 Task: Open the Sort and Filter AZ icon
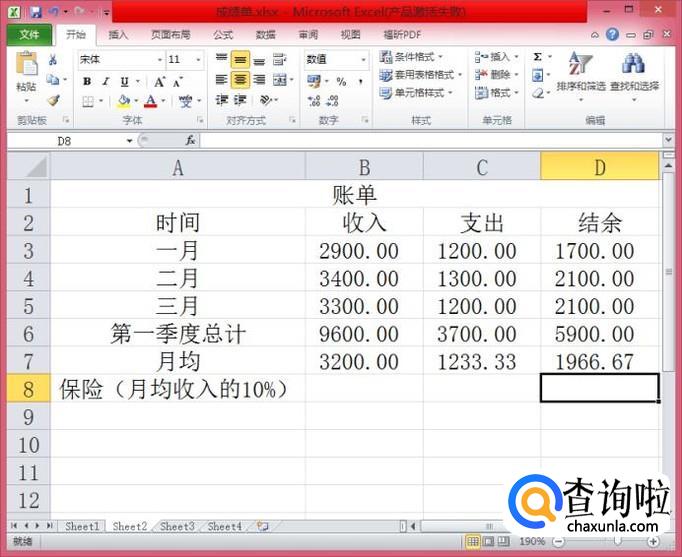[581, 64]
